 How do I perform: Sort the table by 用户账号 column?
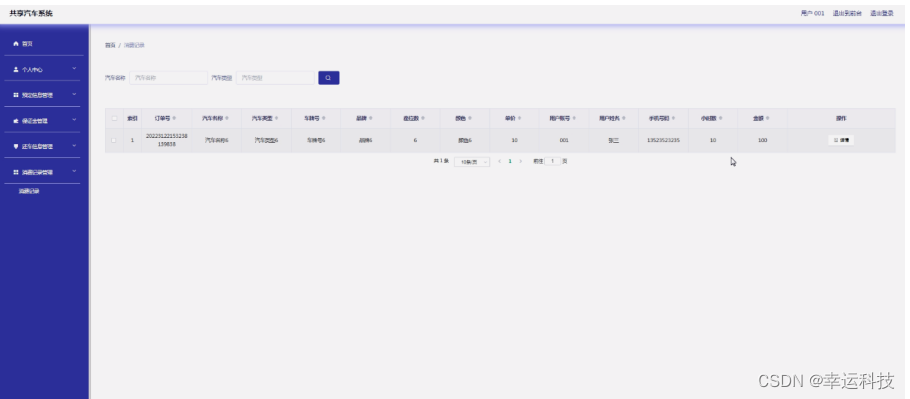coord(574,118)
